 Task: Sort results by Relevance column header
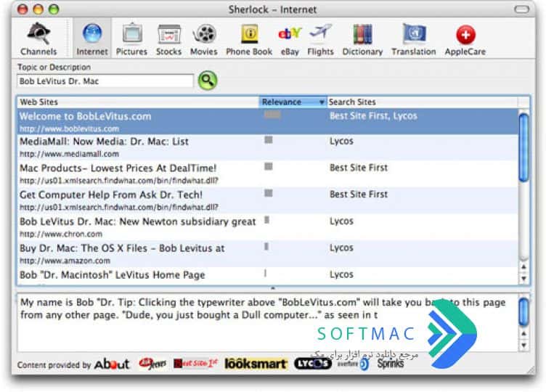pyautogui.click(x=293, y=102)
